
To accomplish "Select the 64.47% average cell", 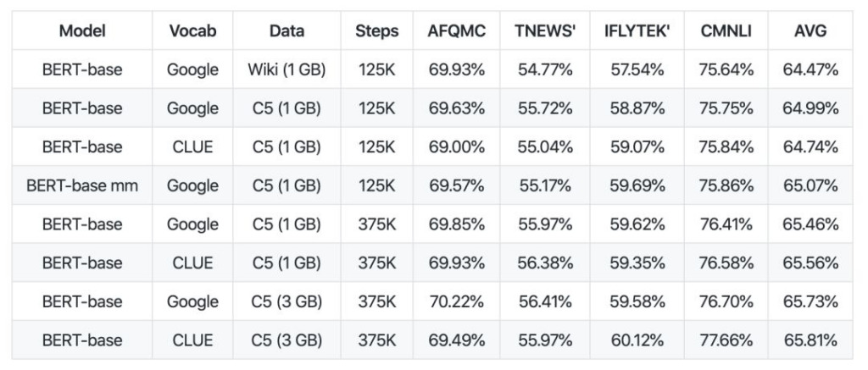I will pyautogui.click(x=811, y=70).
